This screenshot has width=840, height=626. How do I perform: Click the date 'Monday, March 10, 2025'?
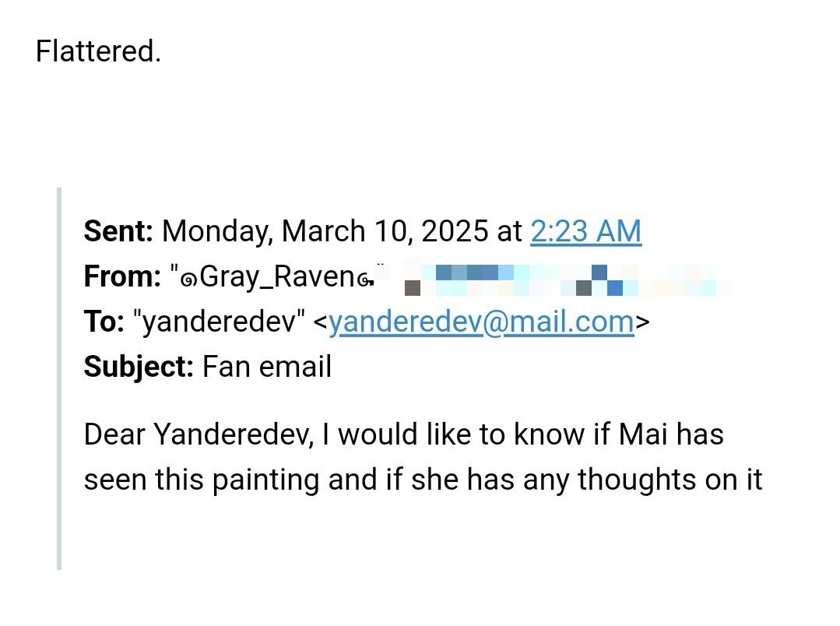coord(325,231)
